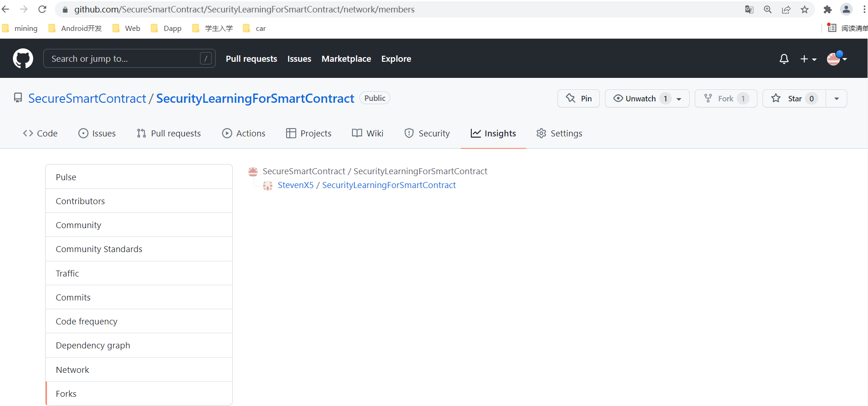Open the SecureSmartContract owner link
Screen dimensions: 868x406
click(87, 98)
